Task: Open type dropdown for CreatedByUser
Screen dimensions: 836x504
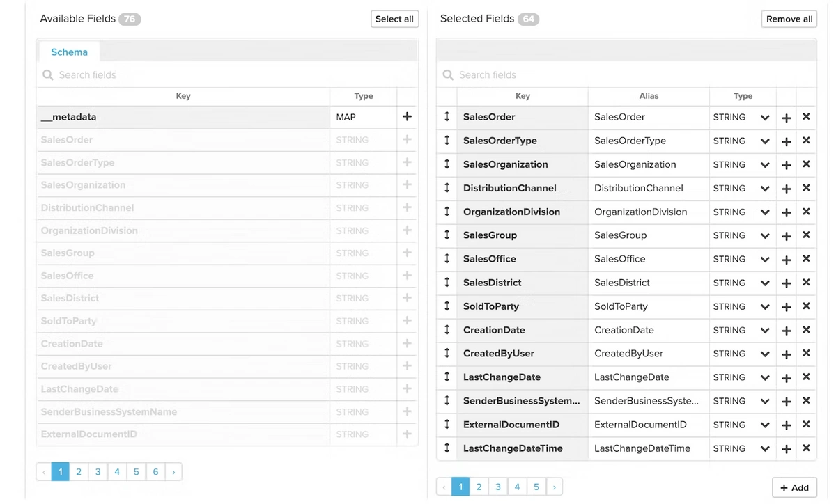Action: click(x=765, y=354)
